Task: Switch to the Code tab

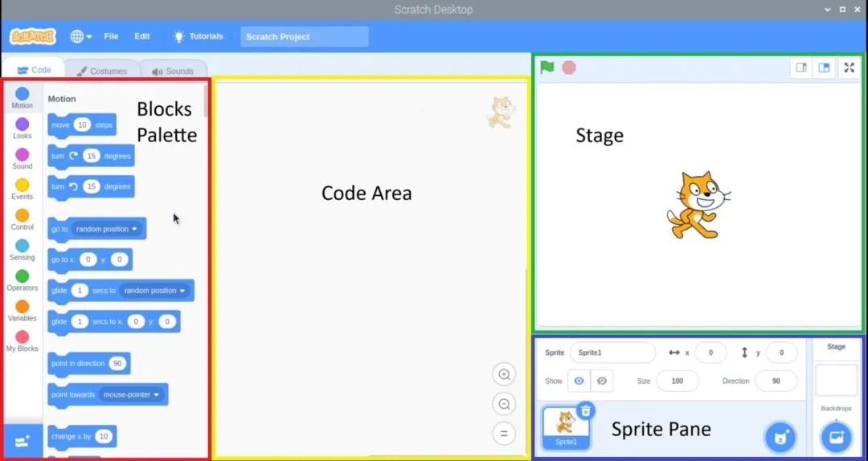Action: click(x=34, y=71)
